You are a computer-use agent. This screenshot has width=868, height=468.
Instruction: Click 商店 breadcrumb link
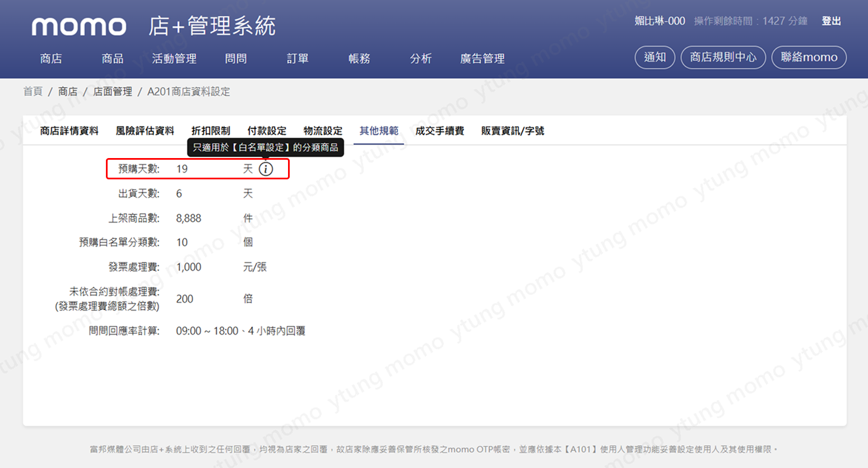[x=68, y=91]
